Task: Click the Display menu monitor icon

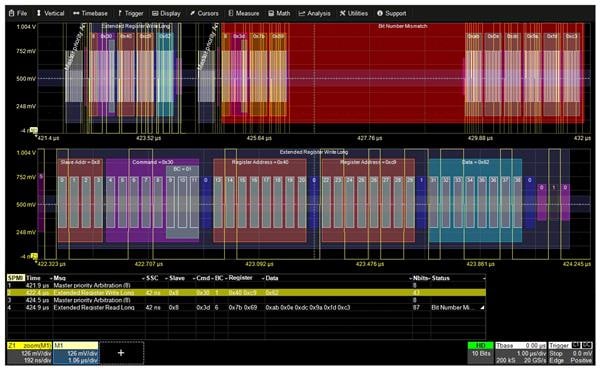Action: pyautogui.click(x=155, y=13)
